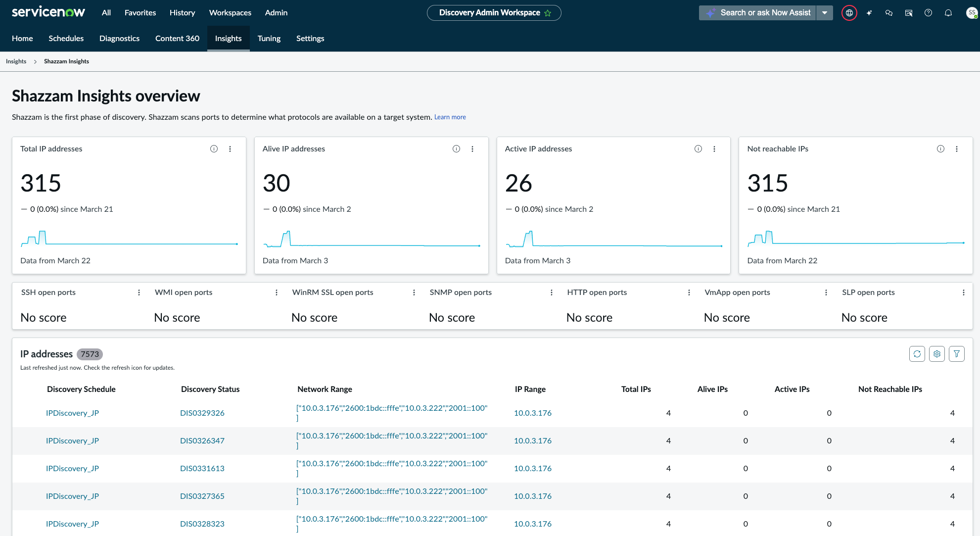Open Total IP addresses card options menu
980x536 pixels.
(x=230, y=149)
